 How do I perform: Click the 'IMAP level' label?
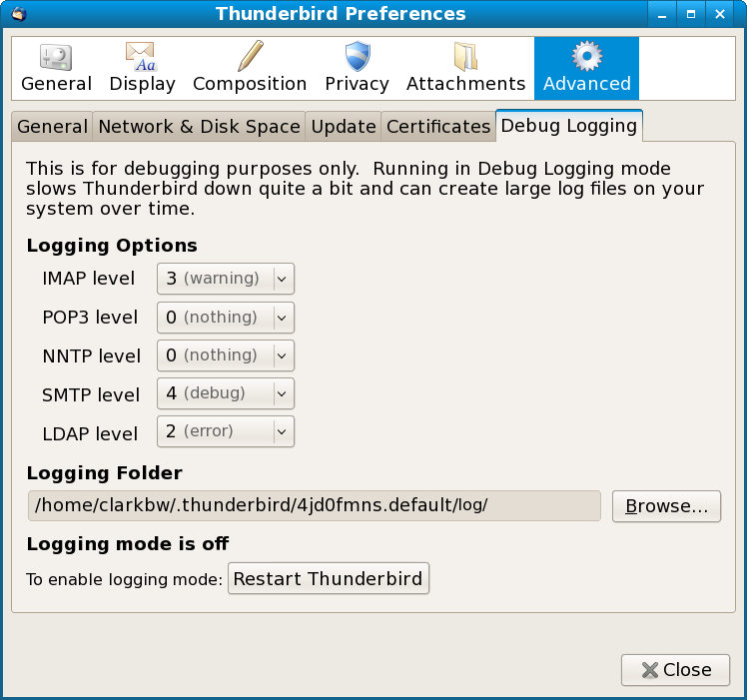[x=89, y=279]
